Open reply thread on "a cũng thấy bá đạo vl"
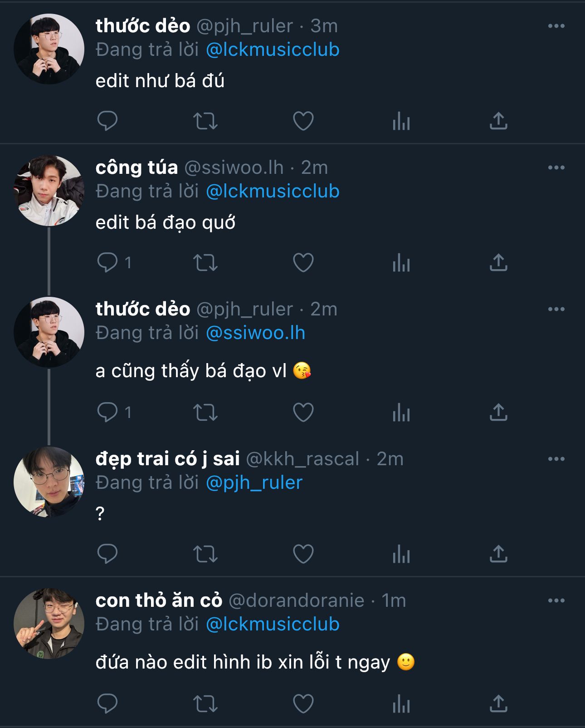The width and height of the screenshot is (585, 728). [107, 413]
